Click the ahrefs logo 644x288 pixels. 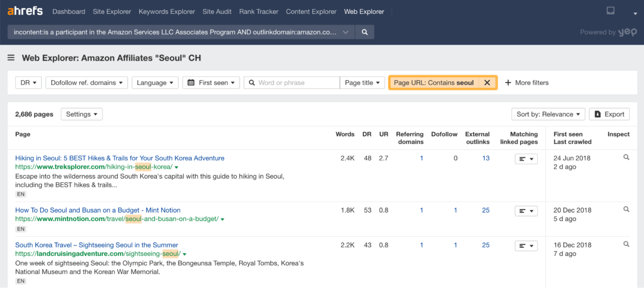click(25, 11)
